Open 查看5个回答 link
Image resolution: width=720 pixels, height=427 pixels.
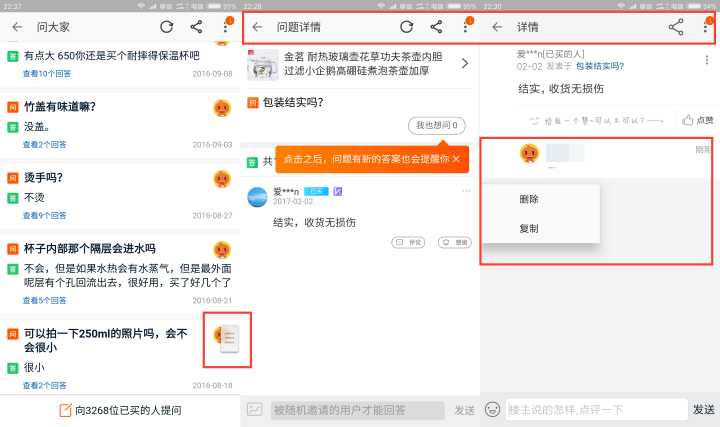point(45,300)
